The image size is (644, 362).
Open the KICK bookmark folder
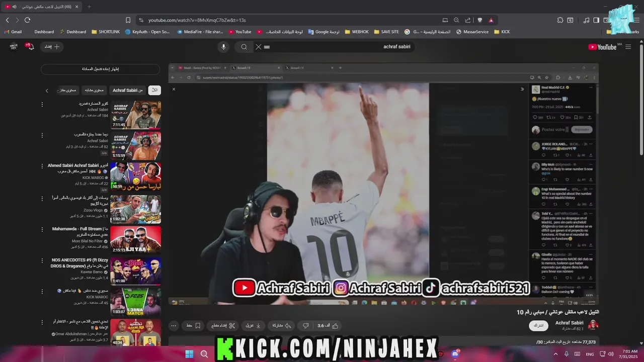pos(502,32)
